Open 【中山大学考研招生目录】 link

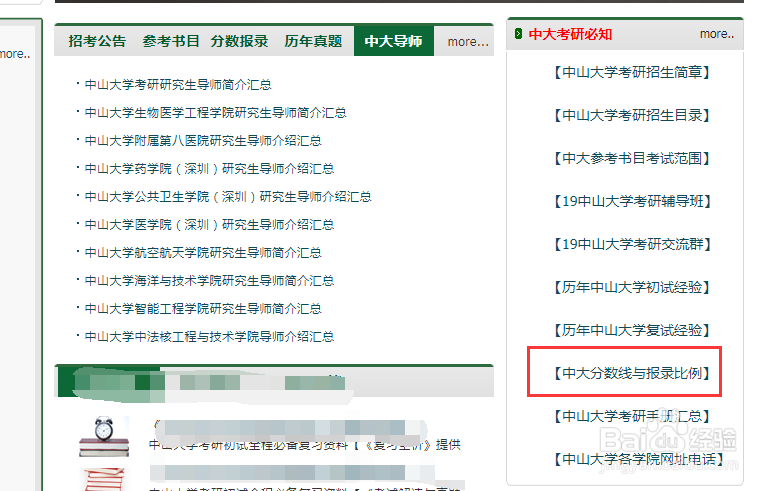632,115
